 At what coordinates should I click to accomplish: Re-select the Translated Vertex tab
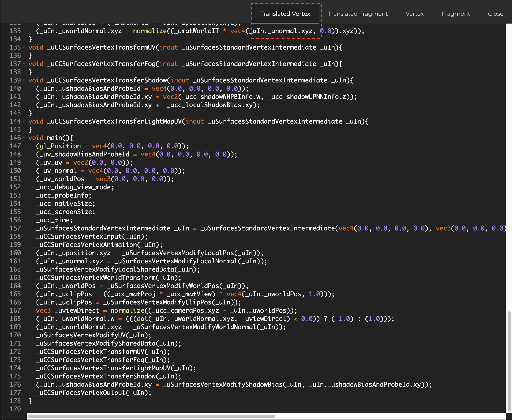pos(285,14)
